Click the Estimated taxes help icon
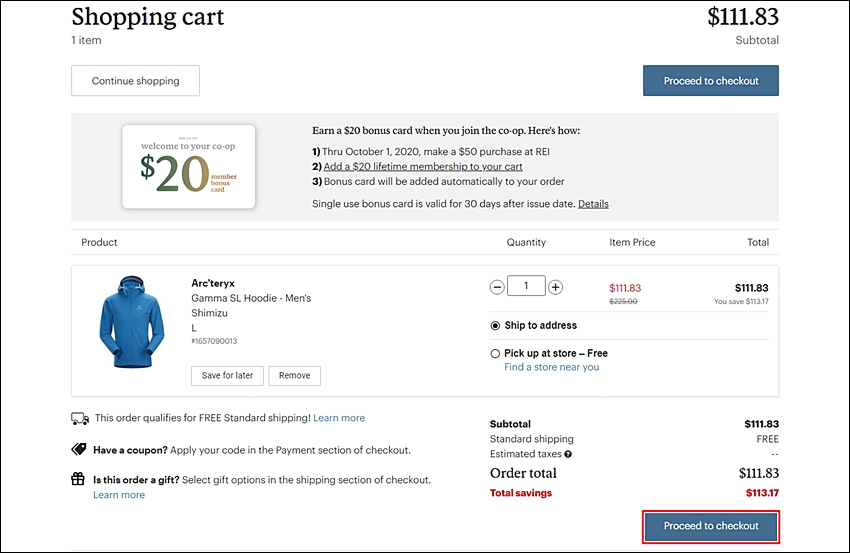Screen dimensions: 850x553 click(568, 454)
